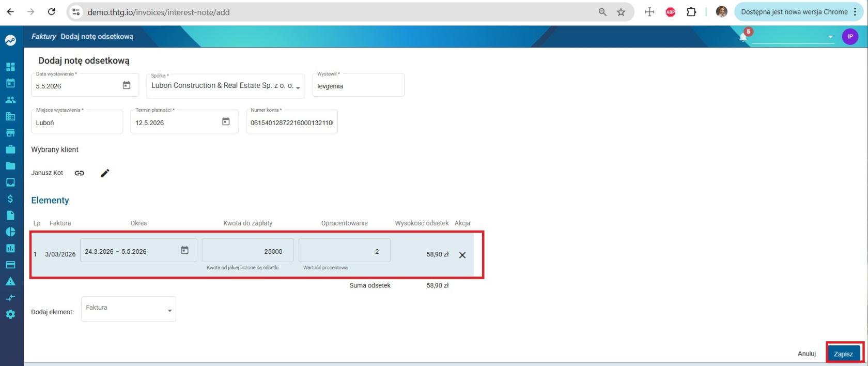The height and width of the screenshot is (366, 868).
Task: Open the people/clients icon in sidebar
Action: (10, 100)
